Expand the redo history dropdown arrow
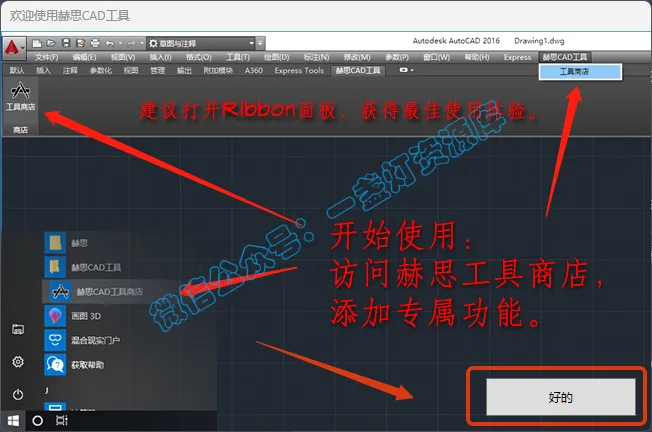 [142, 43]
